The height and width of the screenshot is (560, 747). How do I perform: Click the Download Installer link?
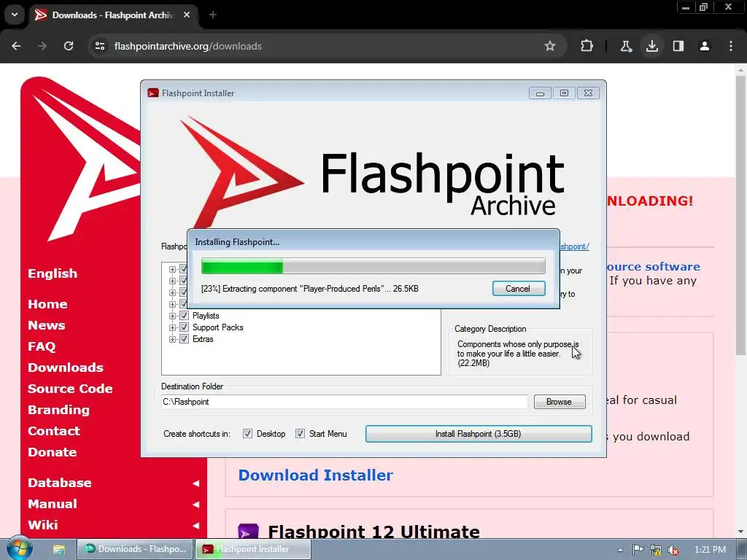(315, 475)
